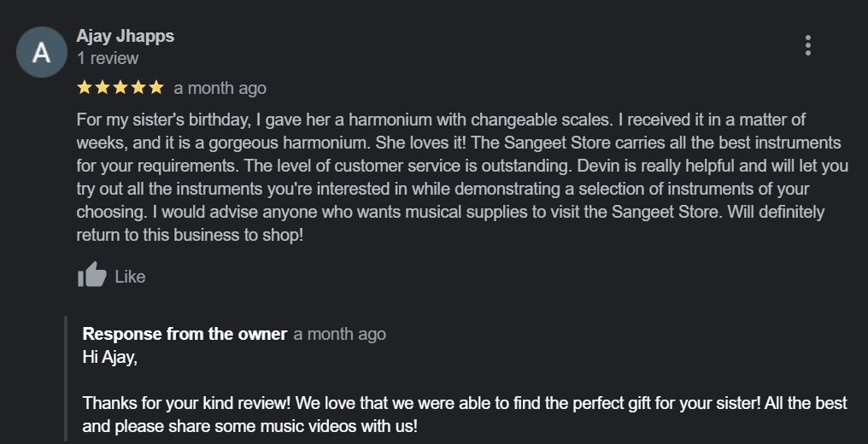Screen dimensions: 868x444
Task: Click the fourth yellow rating star
Action: pyautogui.click(x=138, y=87)
